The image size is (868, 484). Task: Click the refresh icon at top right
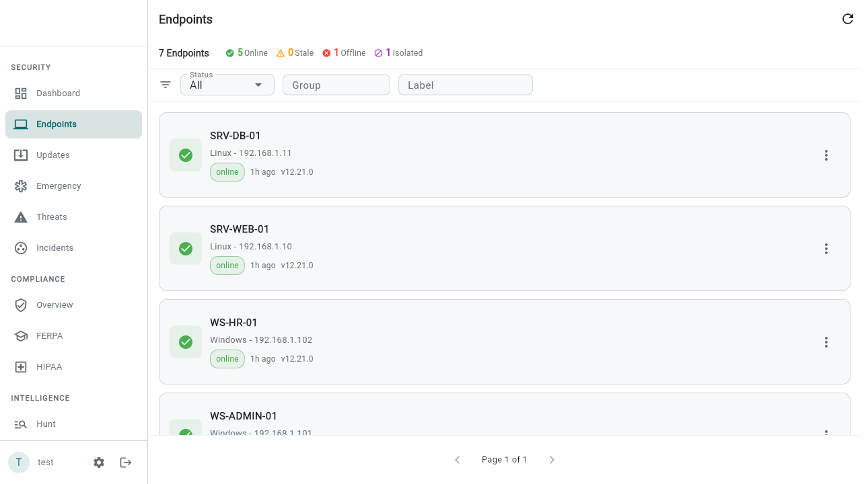click(848, 19)
